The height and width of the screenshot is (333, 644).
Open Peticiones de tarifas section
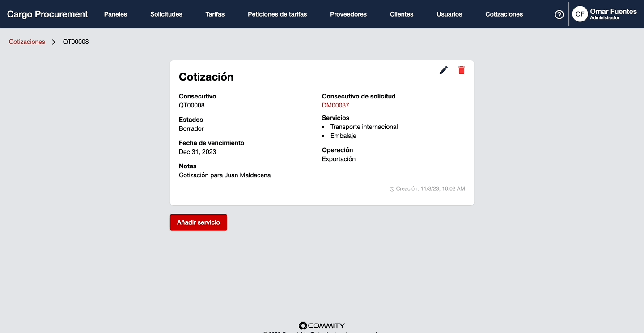pos(277,14)
